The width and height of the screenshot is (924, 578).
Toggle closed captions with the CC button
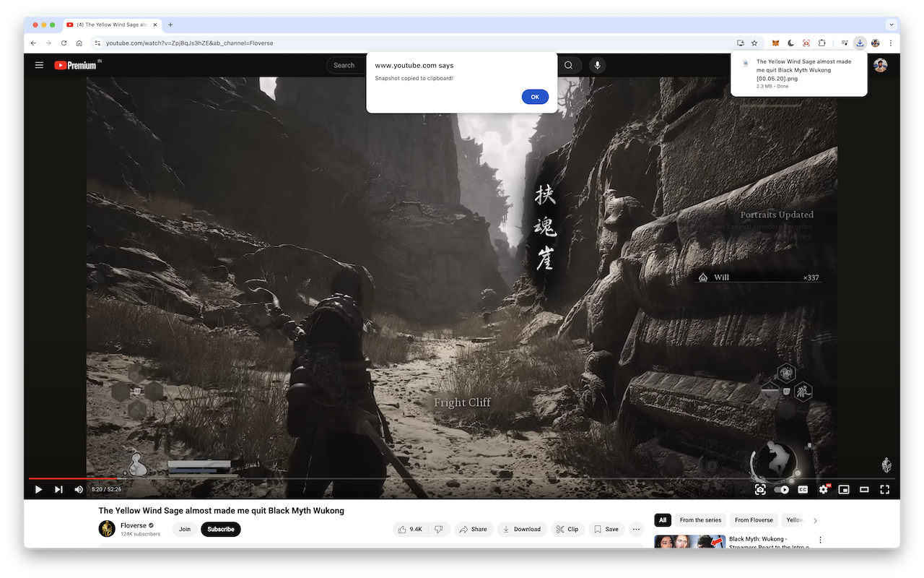click(803, 489)
